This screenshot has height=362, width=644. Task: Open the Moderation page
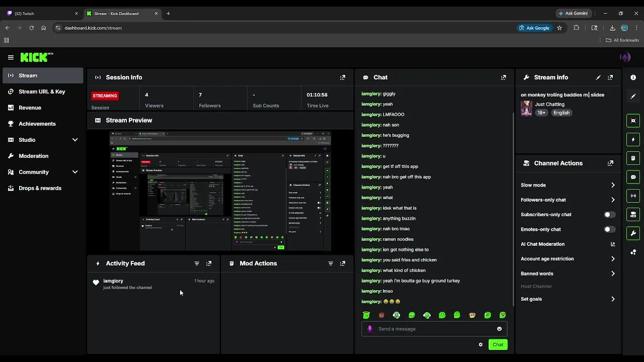pyautogui.click(x=43, y=156)
